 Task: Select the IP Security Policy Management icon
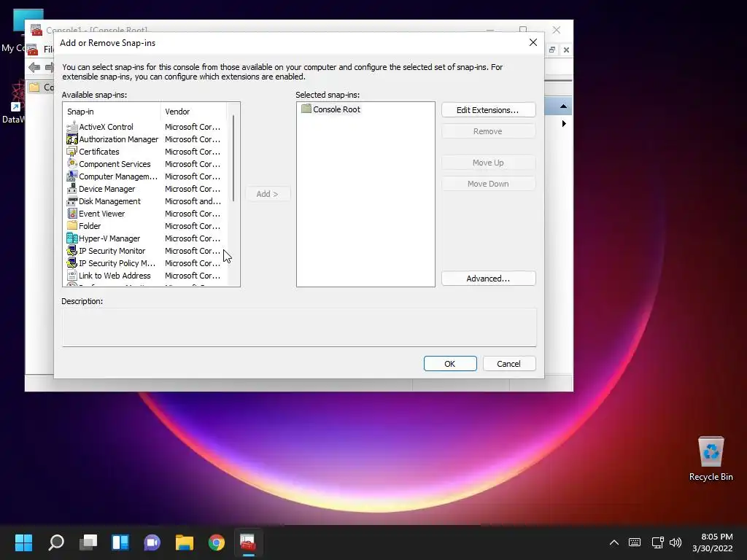(x=72, y=262)
